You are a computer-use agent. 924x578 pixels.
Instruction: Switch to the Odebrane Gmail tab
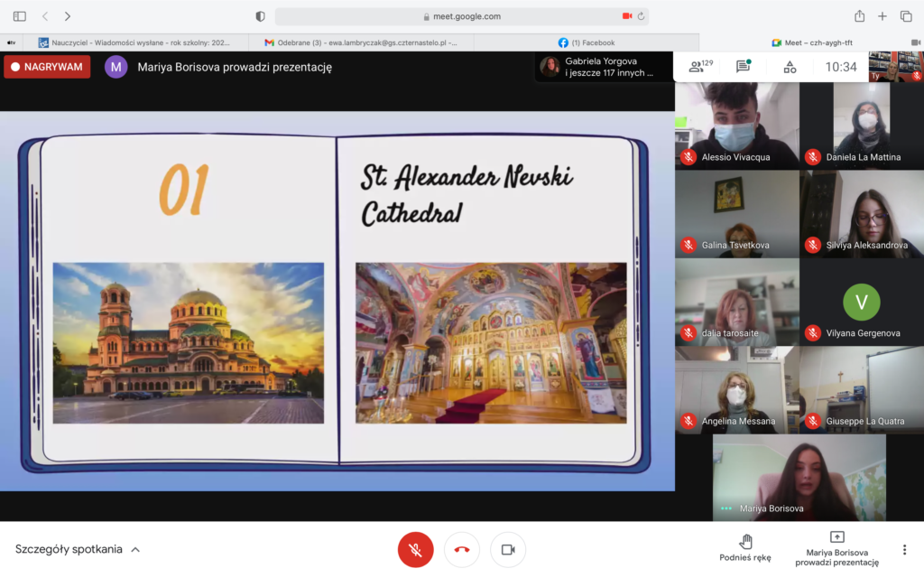(x=361, y=42)
